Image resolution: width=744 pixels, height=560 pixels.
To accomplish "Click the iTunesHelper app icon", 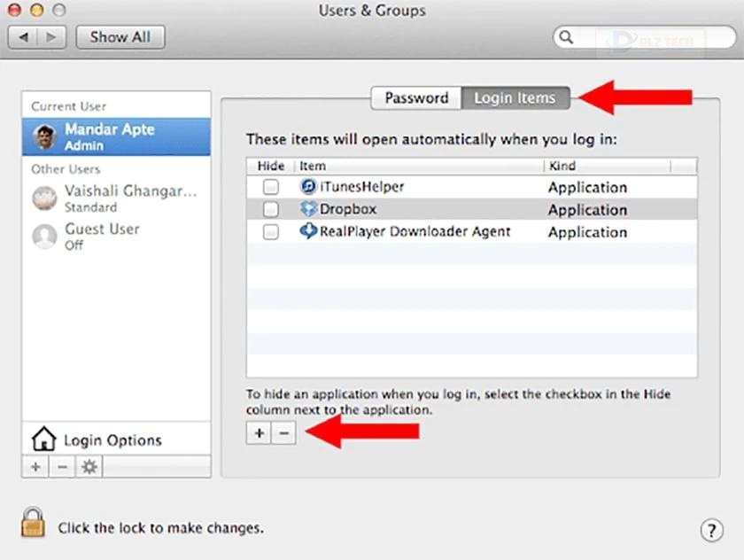I will [x=308, y=186].
